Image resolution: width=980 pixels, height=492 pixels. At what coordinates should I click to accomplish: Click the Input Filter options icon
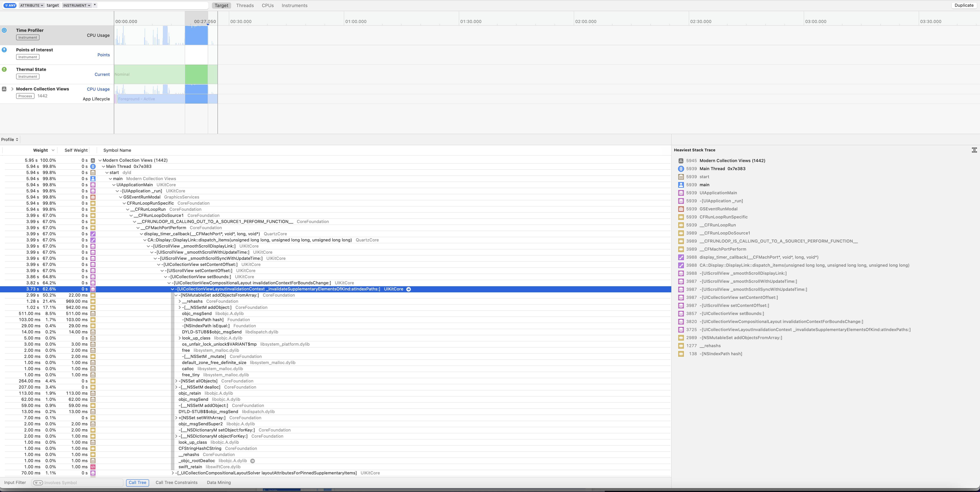[x=38, y=483]
